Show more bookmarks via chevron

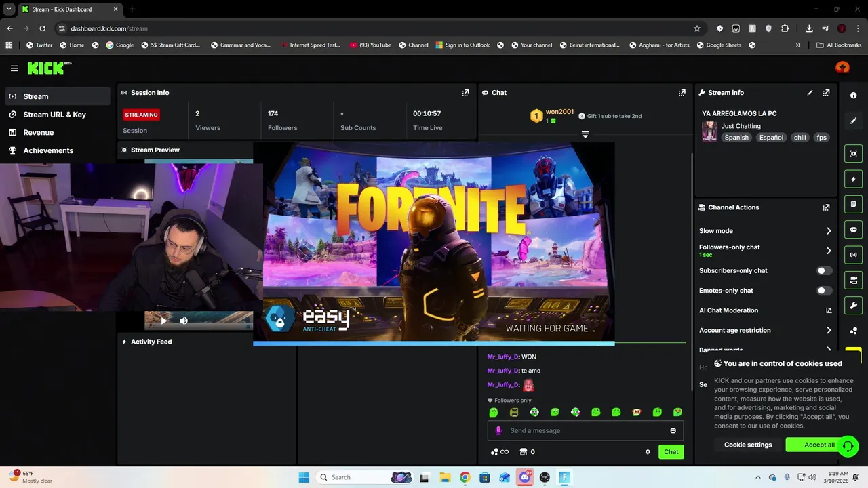(798, 45)
